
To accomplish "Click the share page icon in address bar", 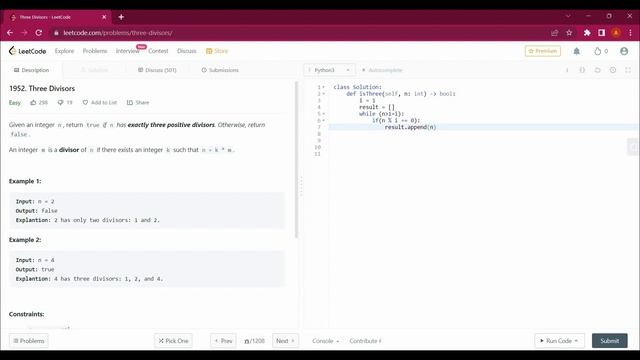I will click(x=554, y=33).
